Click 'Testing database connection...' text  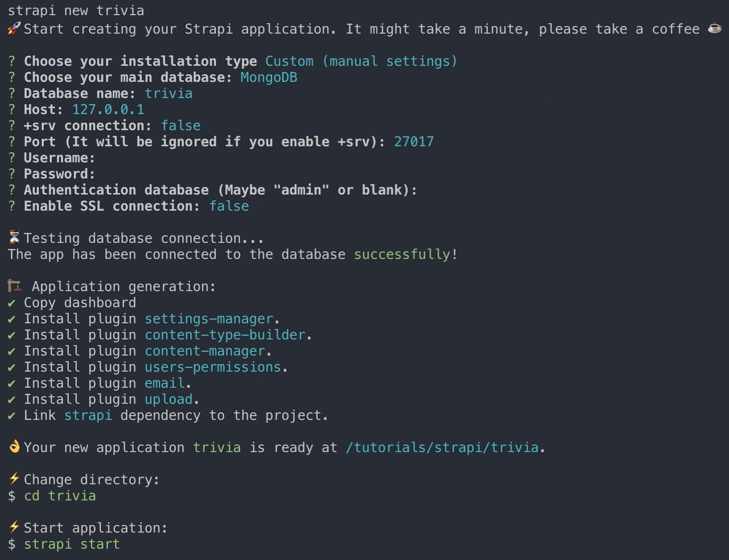[144, 238]
